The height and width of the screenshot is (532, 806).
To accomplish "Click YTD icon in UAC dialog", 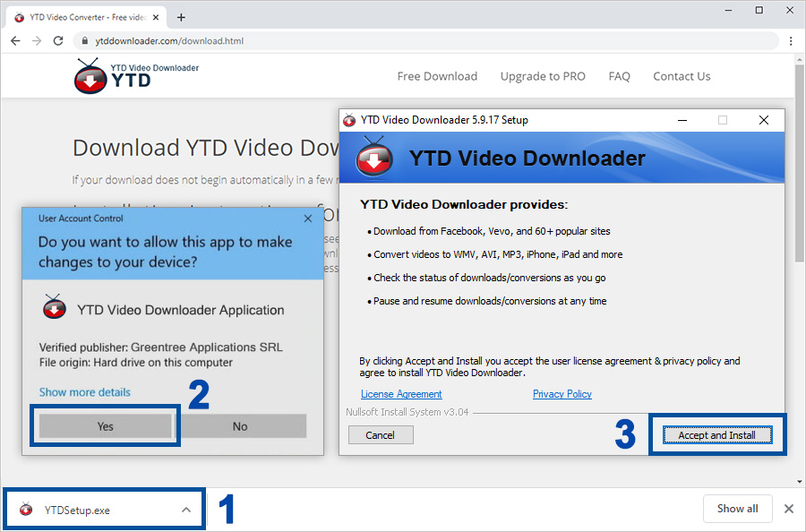I will (54, 307).
